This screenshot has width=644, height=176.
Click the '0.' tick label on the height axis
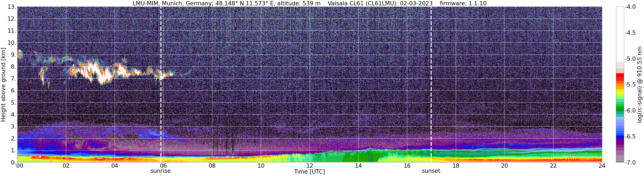[x=13, y=162]
